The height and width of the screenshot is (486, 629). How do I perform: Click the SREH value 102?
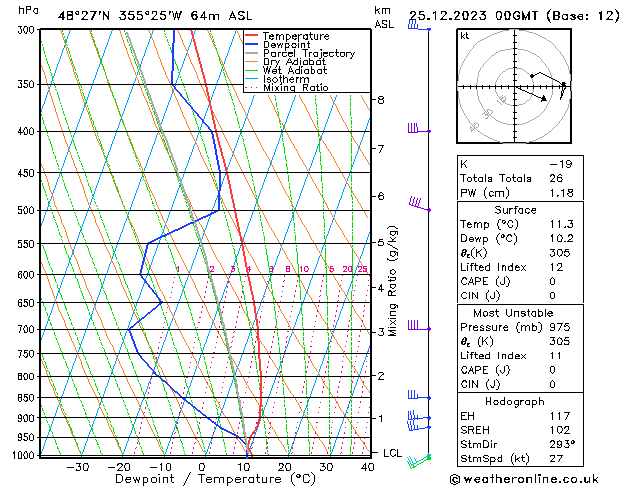click(560, 430)
